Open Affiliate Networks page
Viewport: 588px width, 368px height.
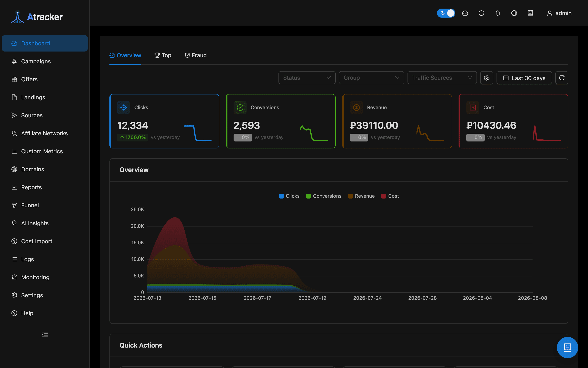pos(45,133)
